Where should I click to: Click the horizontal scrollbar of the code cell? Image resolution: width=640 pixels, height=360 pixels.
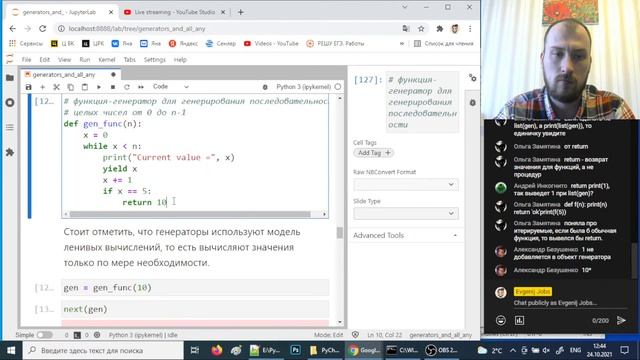click(x=190, y=214)
